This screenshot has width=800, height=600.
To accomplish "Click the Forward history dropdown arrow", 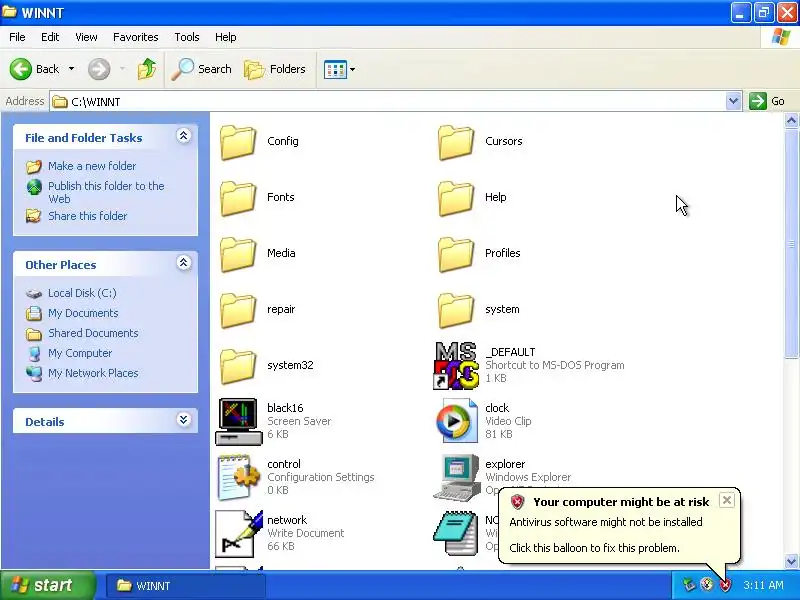I will pos(122,69).
